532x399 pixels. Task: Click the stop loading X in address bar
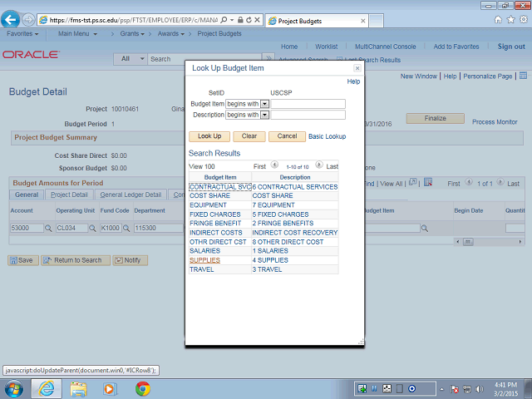coord(257,20)
